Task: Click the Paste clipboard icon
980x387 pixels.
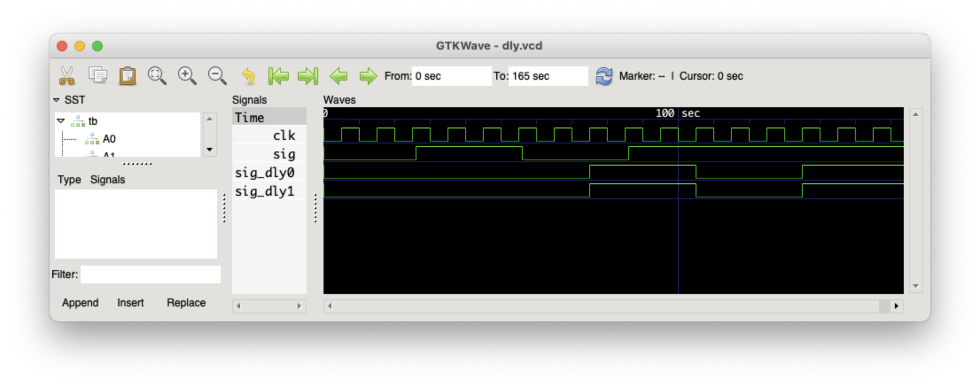Action: click(128, 76)
